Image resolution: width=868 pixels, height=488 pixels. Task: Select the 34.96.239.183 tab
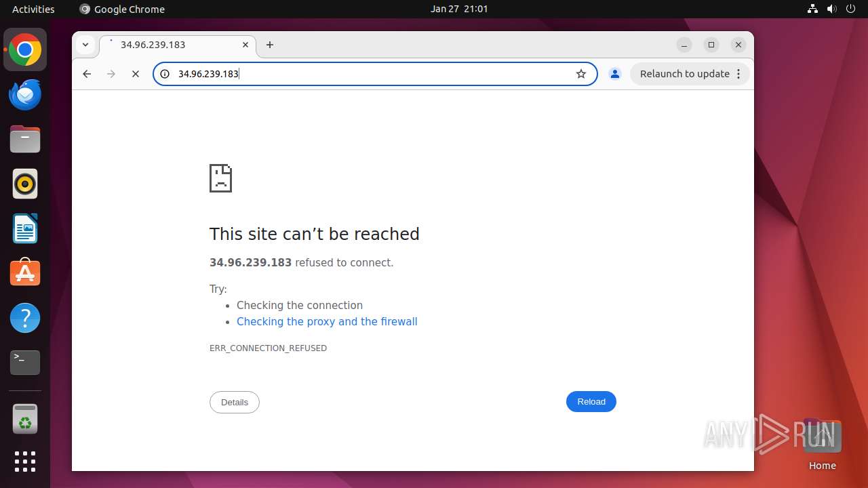(x=178, y=45)
